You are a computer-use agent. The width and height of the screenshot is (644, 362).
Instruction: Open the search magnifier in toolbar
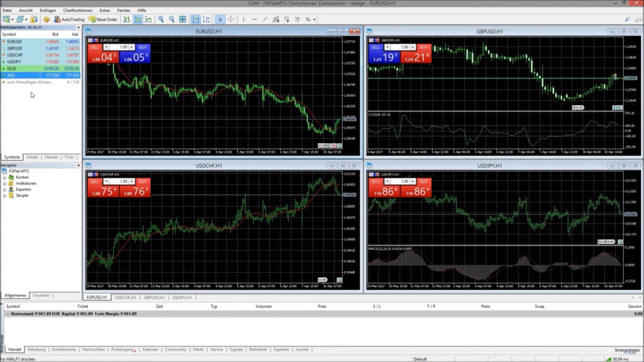click(627, 19)
